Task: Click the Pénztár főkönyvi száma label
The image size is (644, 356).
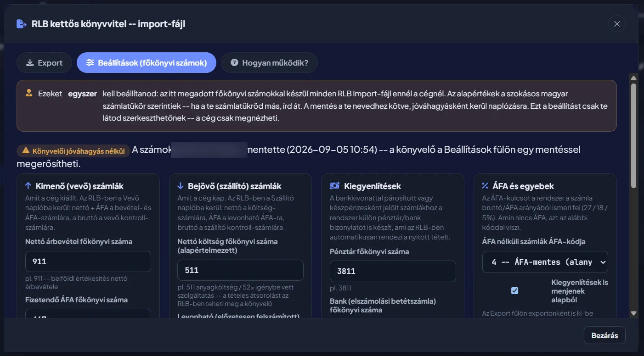Action: pos(369,251)
